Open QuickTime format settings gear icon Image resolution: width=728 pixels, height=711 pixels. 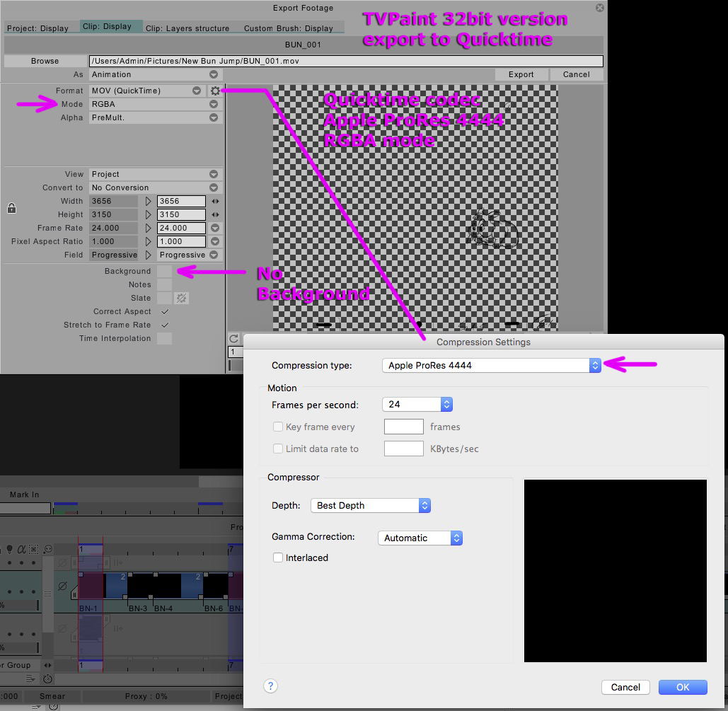pyautogui.click(x=215, y=91)
